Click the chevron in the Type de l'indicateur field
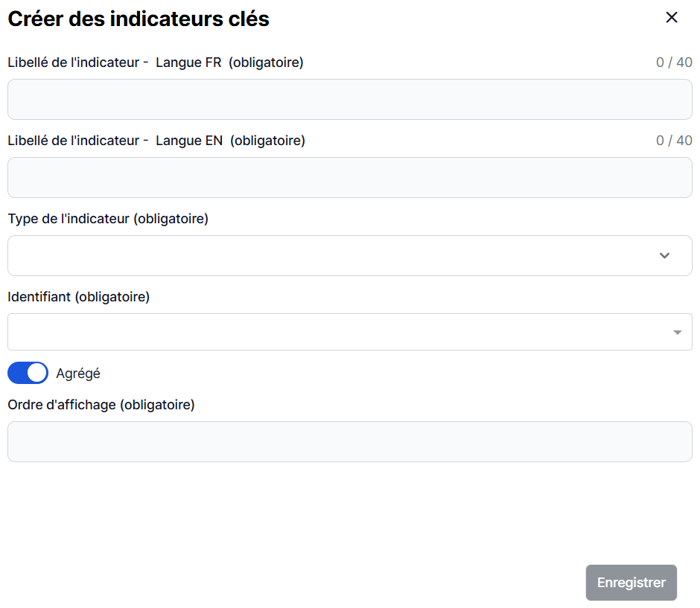The height and width of the screenshot is (608, 700). 665,256
